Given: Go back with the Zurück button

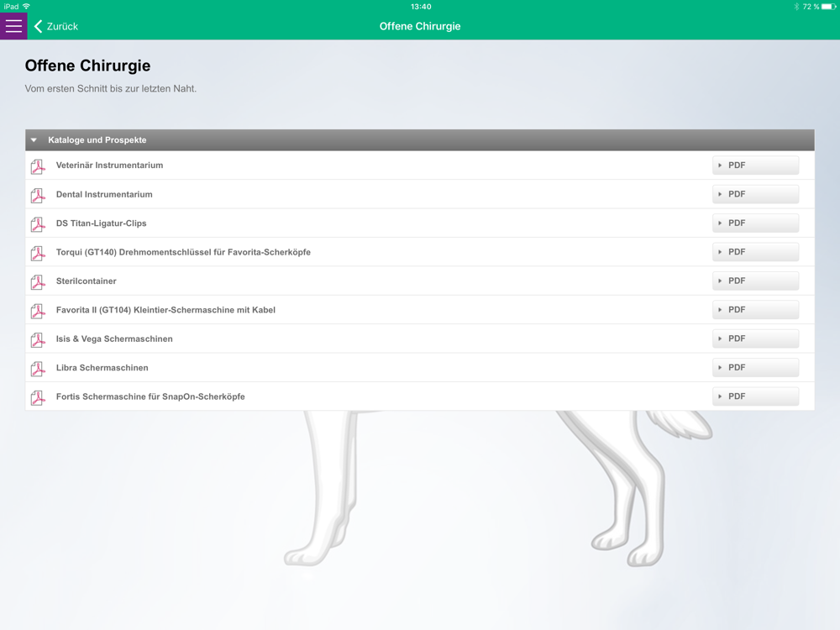Looking at the screenshot, I should 55,26.
